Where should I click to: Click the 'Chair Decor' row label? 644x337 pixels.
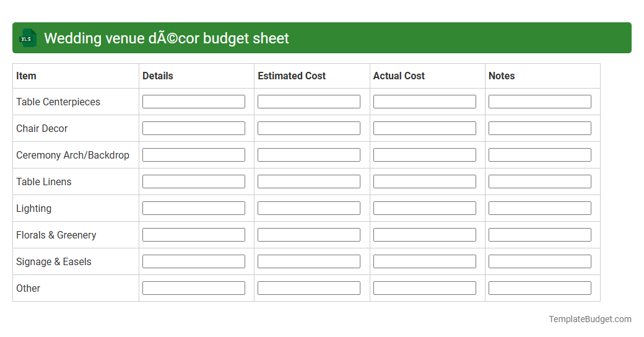pyautogui.click(x=42, y=129)
